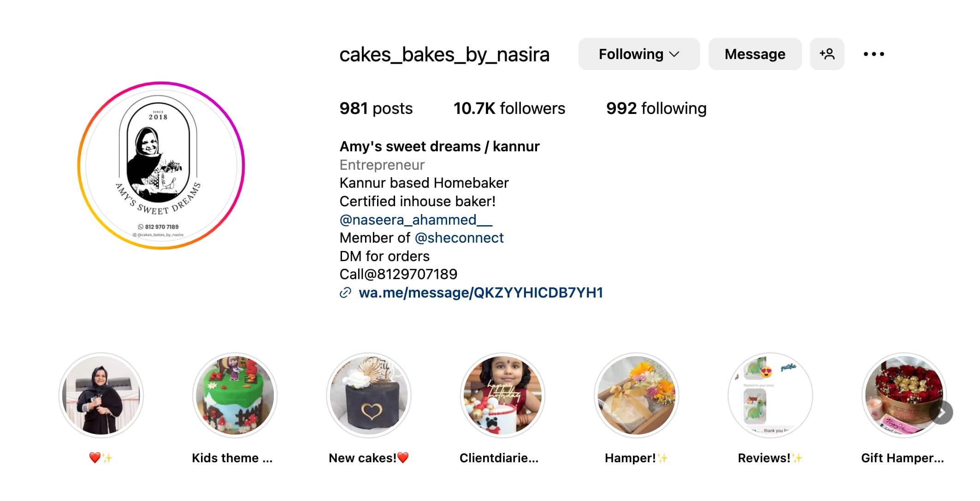Advance highlights with the right arrow

tap(941, 412)
